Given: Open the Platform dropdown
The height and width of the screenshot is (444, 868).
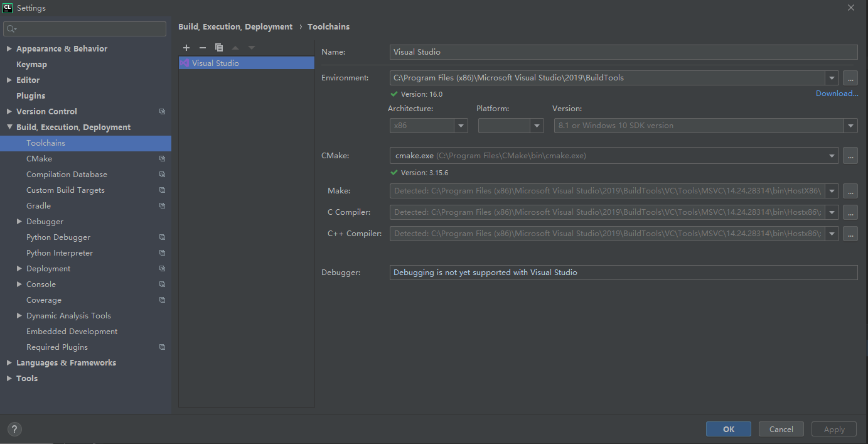Looking at the screenshot, I should [537, 125].
